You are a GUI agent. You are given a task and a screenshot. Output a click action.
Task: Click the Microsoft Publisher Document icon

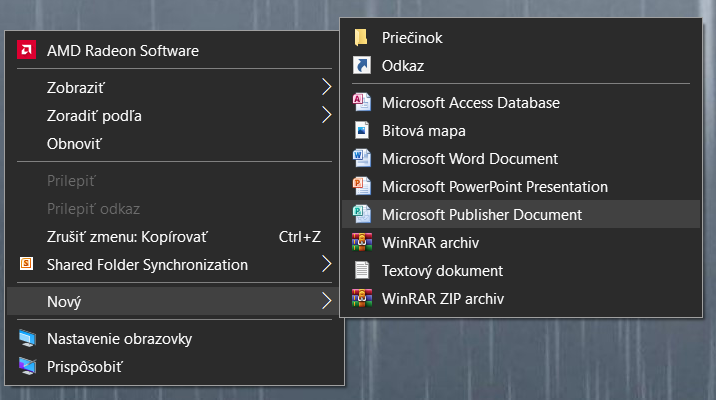tap(361, 215)
